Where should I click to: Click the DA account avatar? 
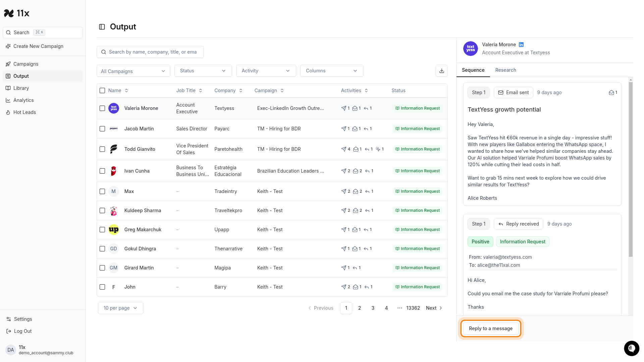(x=11, y=350)
